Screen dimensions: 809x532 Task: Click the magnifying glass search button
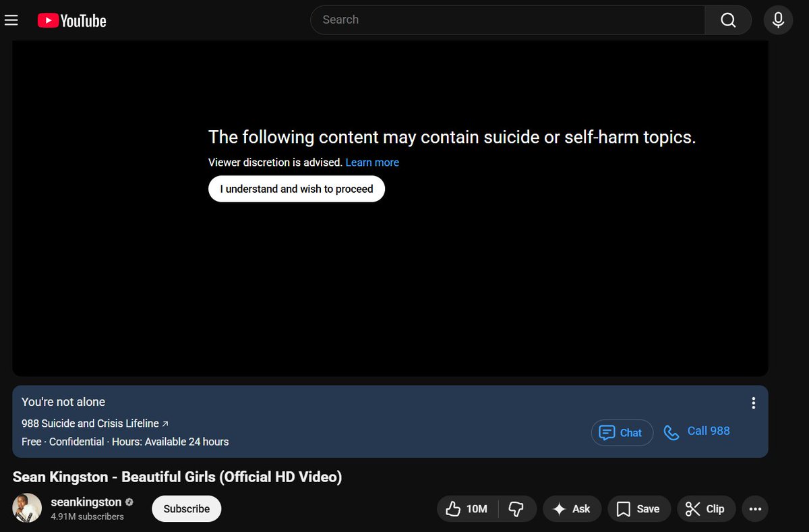[728, 20]
